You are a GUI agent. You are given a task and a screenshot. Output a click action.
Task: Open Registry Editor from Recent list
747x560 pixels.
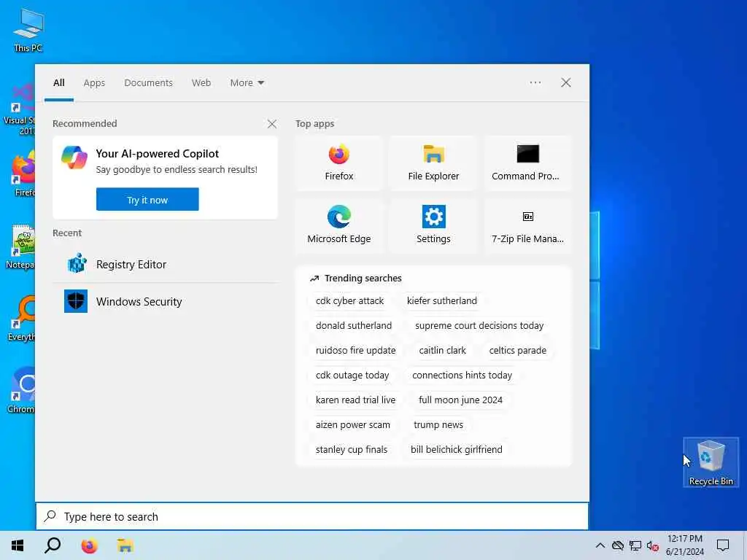(165, 264)
